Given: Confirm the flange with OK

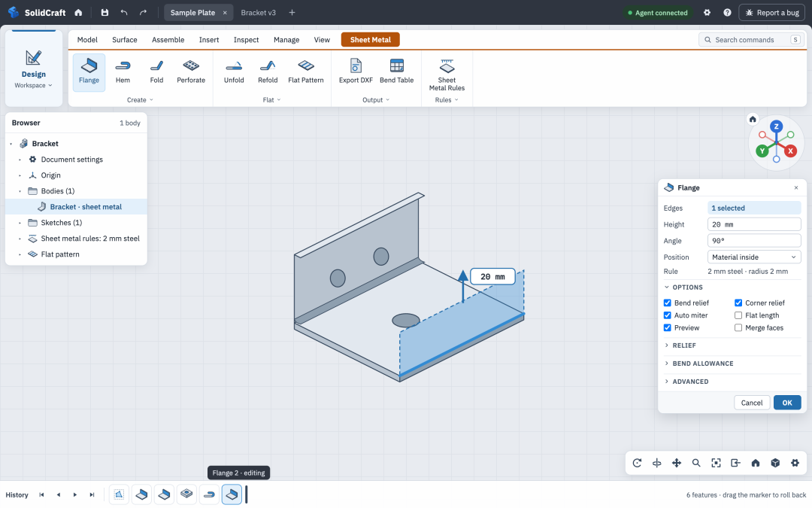Looking at the screenshot, I should tap(787, 403).
